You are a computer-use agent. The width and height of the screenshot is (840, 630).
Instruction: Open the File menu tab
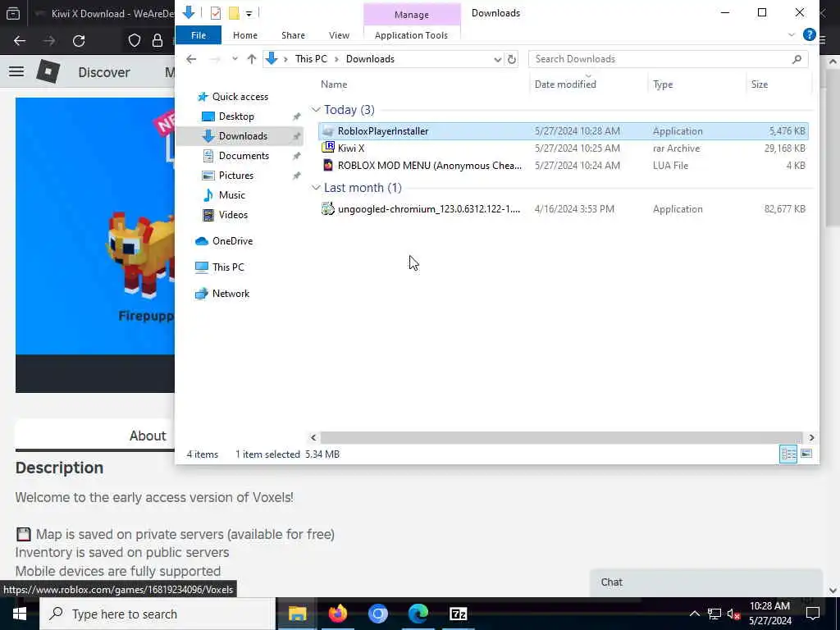tap(199, 35)
